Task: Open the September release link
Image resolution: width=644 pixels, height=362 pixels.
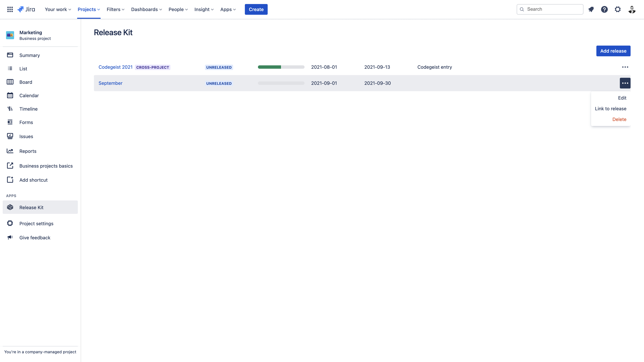Action: click(x=110, y=83)
